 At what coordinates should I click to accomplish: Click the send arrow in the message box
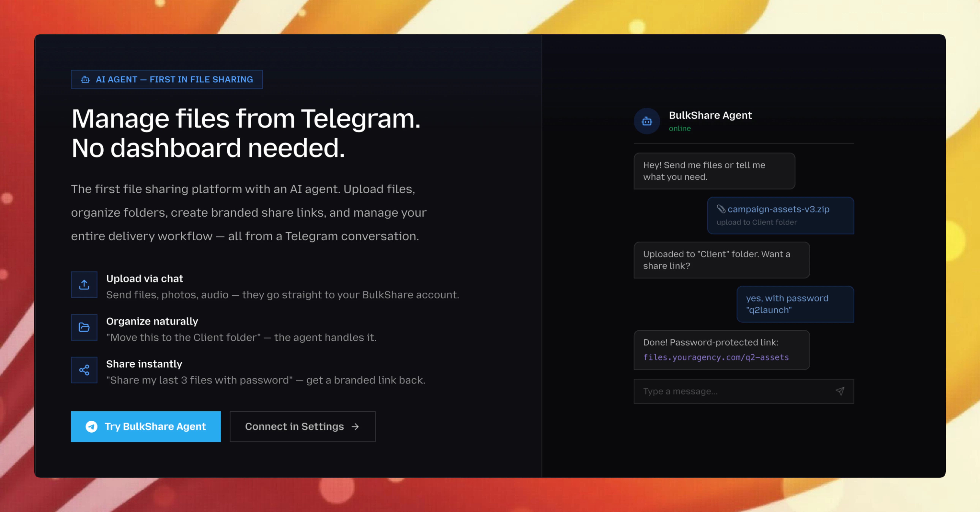point(840,391)
